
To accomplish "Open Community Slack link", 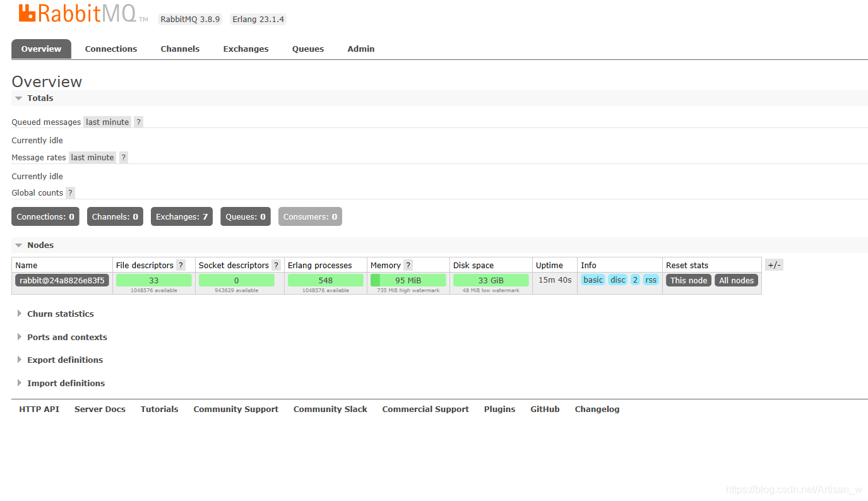I will point(330,410).
